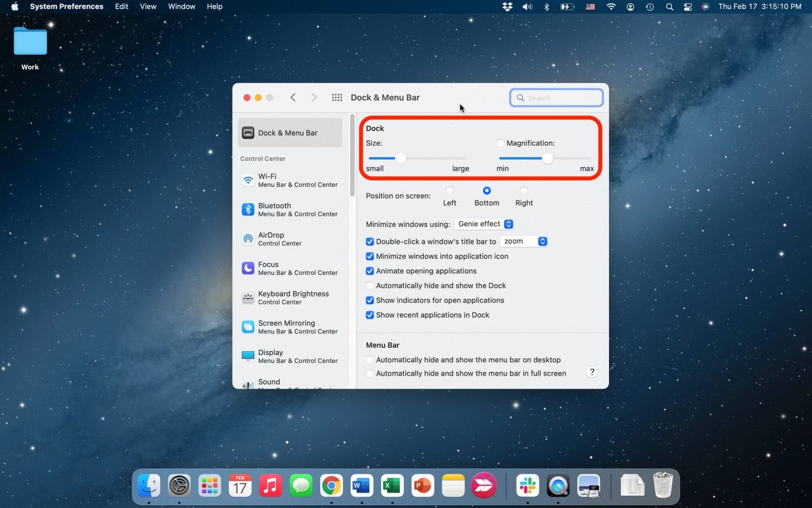Open Bluetooth settings from the sidebar
The image size is (812, 508).
(274, 209)
